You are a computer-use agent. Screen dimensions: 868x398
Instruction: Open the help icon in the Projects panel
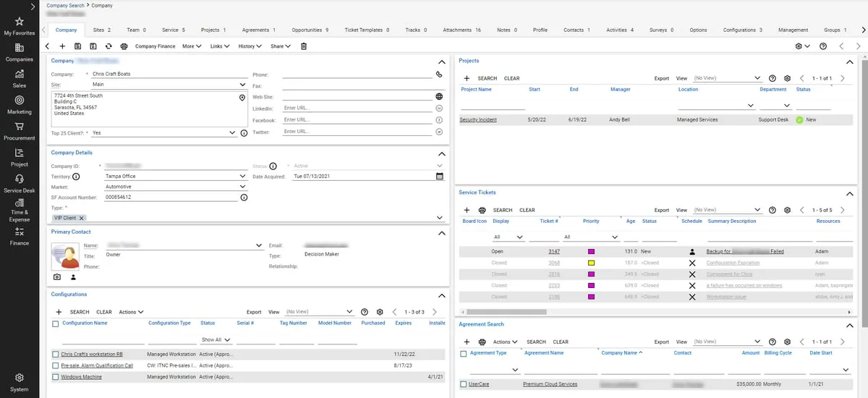(772, 78)
